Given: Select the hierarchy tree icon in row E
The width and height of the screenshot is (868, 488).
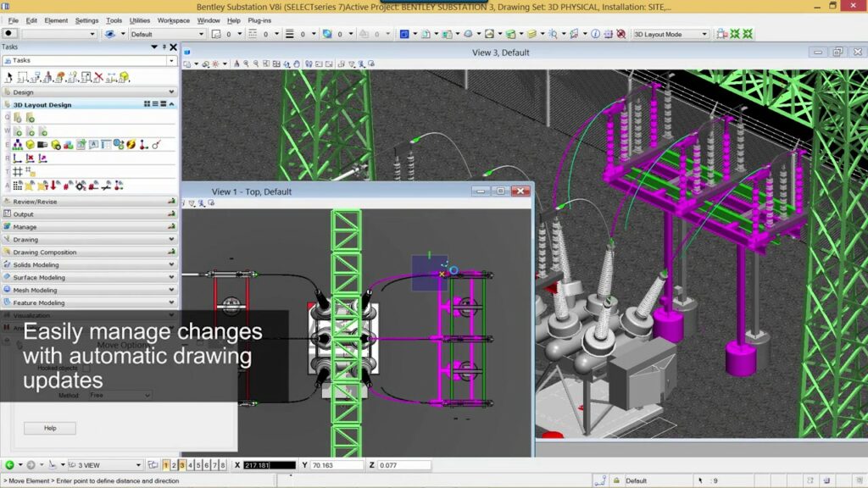Looking at the screenshot, I should click(x=18, y=145).
